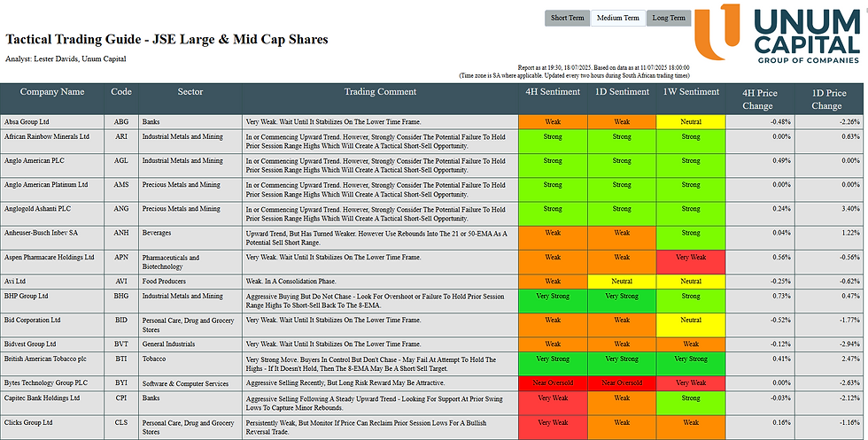Screen dimensions: 868x440
Task: Click Software & Computer Services sector
Action: [185, 383]
